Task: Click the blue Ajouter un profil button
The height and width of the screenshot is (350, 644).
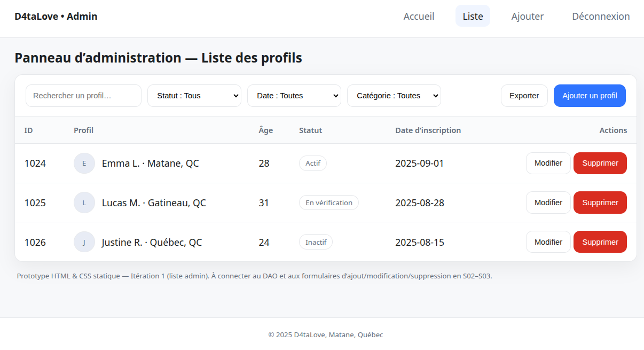Action: tap(590, 96)
